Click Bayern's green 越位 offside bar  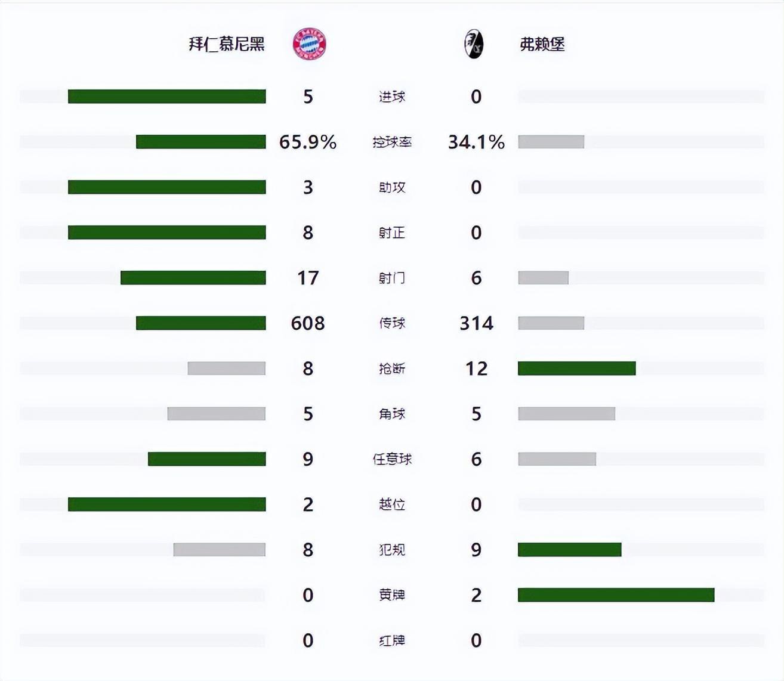[166, 504]
